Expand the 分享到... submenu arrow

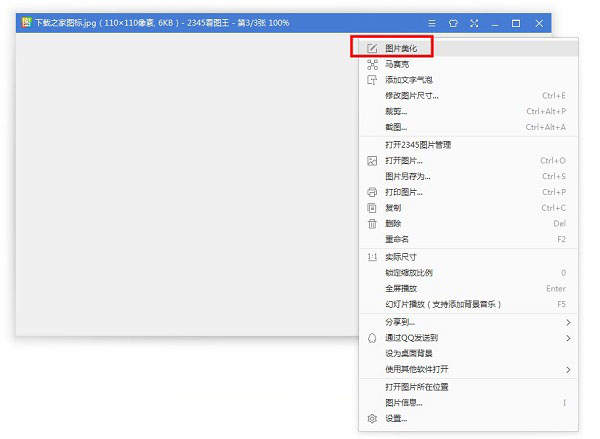click(568, 323)
